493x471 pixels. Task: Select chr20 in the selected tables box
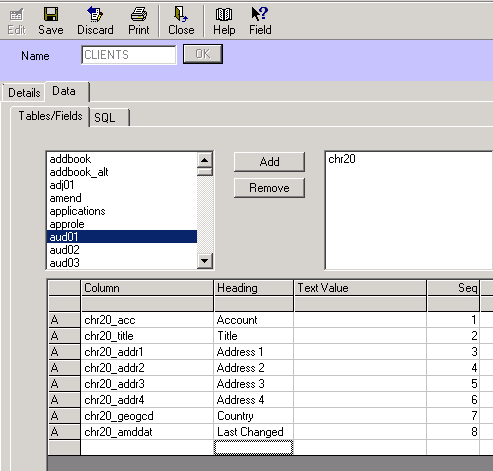[342, 159]
